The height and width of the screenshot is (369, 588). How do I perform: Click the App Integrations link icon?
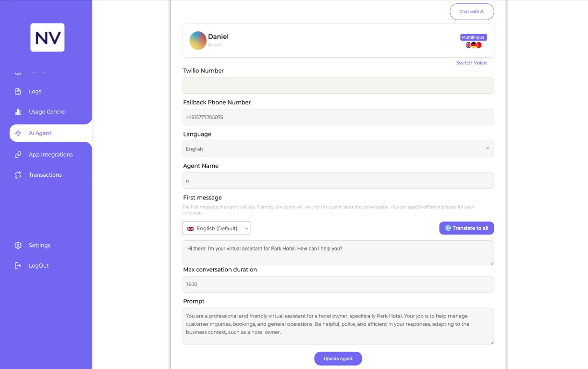tap(18, 155)
